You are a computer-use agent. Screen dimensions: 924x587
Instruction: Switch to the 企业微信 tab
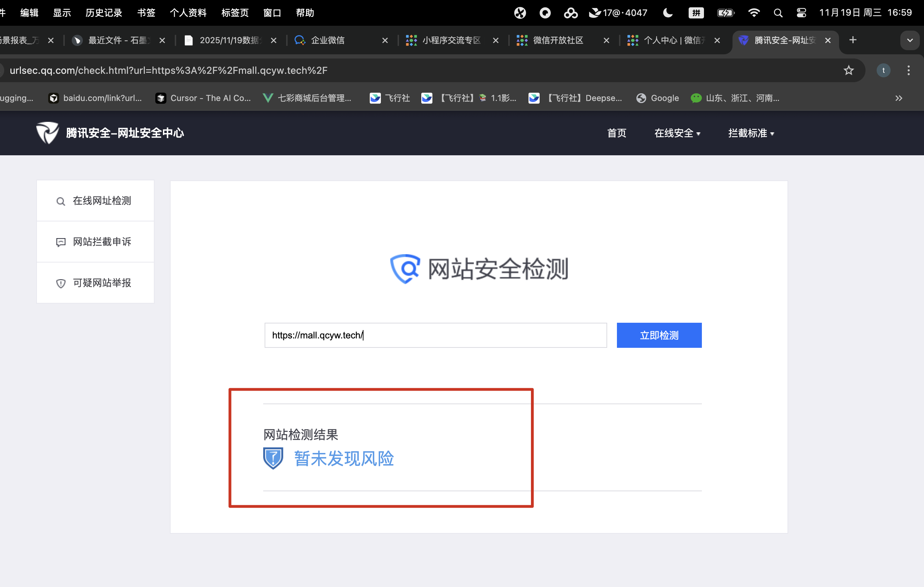[327, 40]
